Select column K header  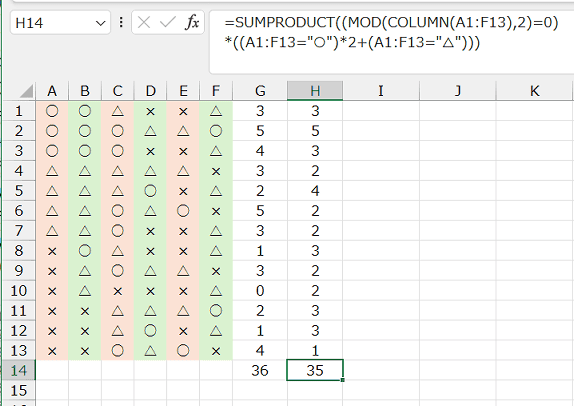point(534,91)
